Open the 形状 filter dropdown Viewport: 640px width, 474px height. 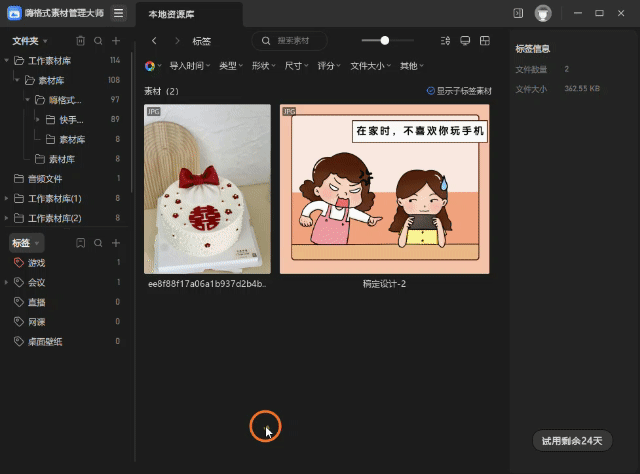(264, 66)
